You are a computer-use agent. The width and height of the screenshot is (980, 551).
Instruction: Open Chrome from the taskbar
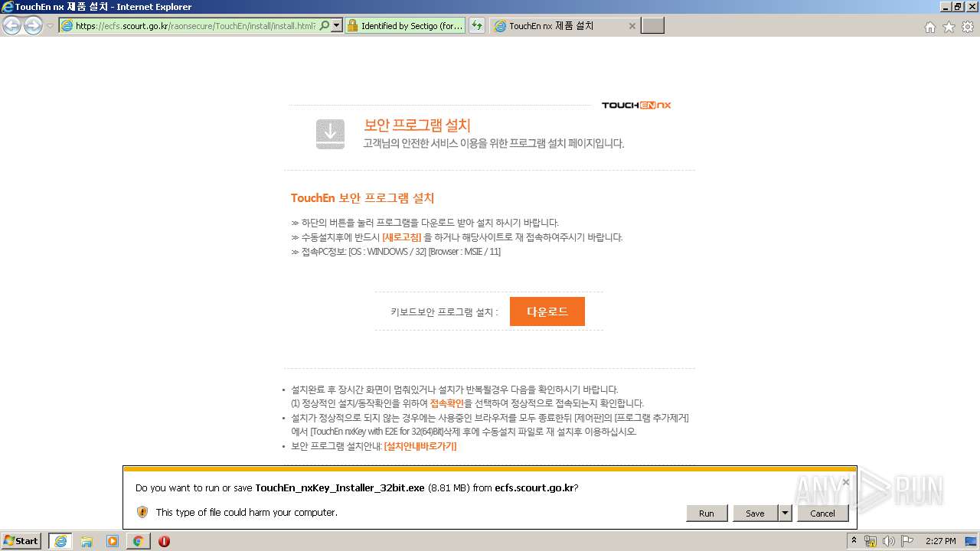click(139, 541)
